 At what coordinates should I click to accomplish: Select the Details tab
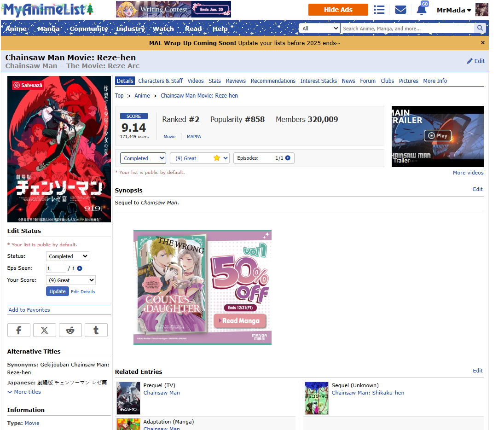coord(125,81)
